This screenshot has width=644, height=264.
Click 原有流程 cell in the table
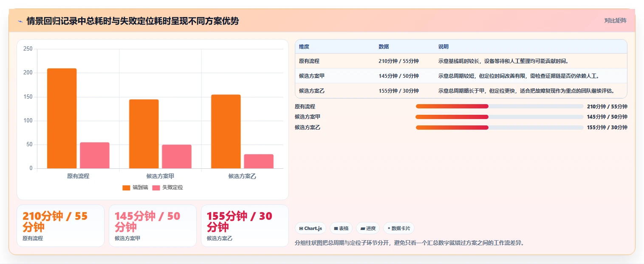coord(309,61)
